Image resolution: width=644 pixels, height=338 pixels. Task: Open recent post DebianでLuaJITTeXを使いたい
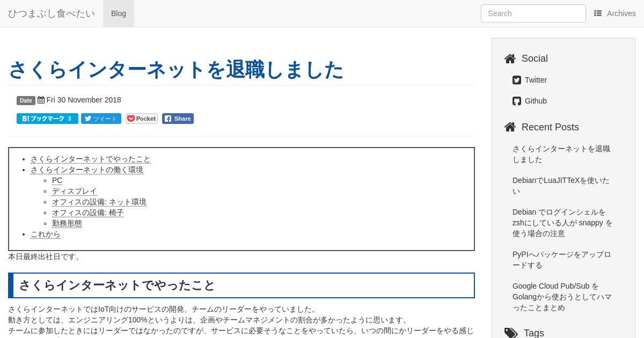point(561,186)
